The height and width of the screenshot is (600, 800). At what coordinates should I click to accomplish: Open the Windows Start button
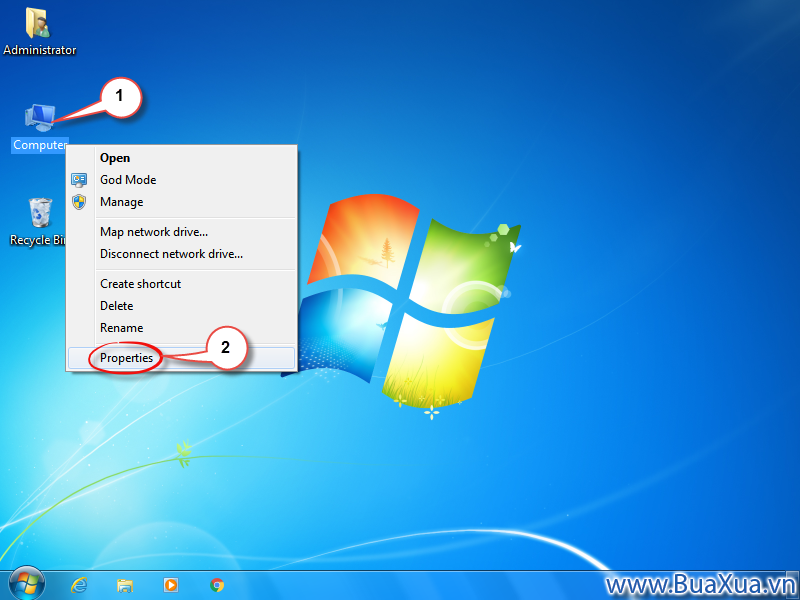(27, 584)
